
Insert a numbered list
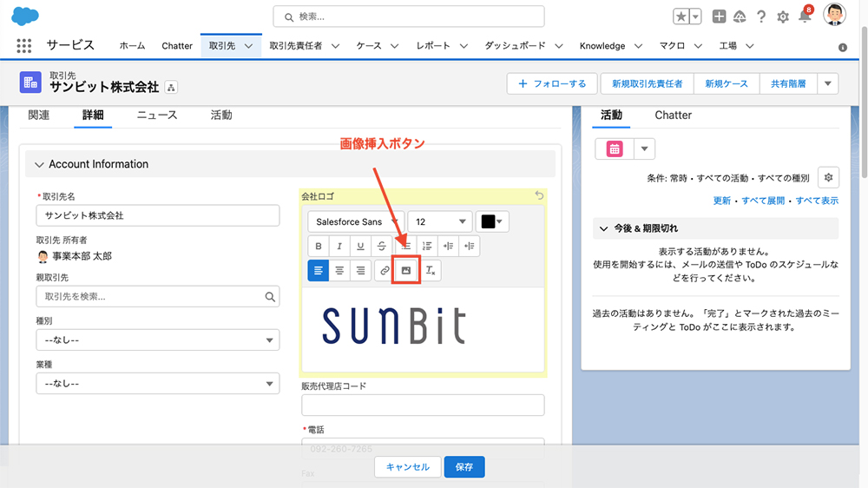[x=427, y=246]
